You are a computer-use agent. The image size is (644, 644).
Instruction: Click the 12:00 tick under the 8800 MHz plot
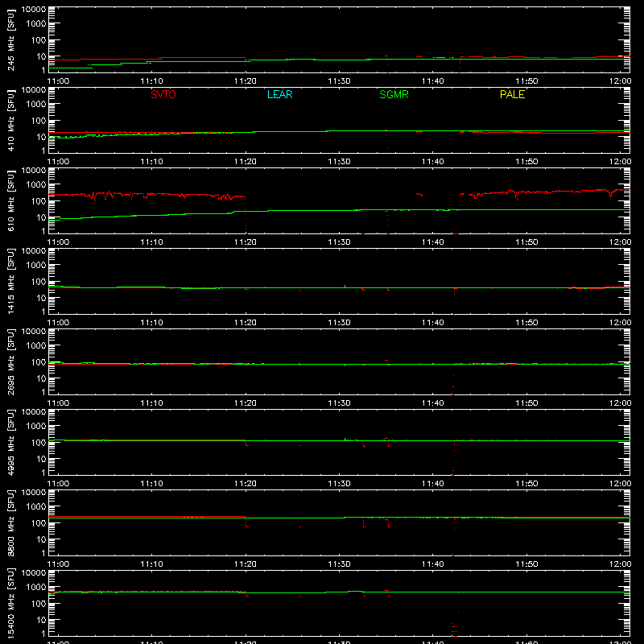click(x=620, y=564)
